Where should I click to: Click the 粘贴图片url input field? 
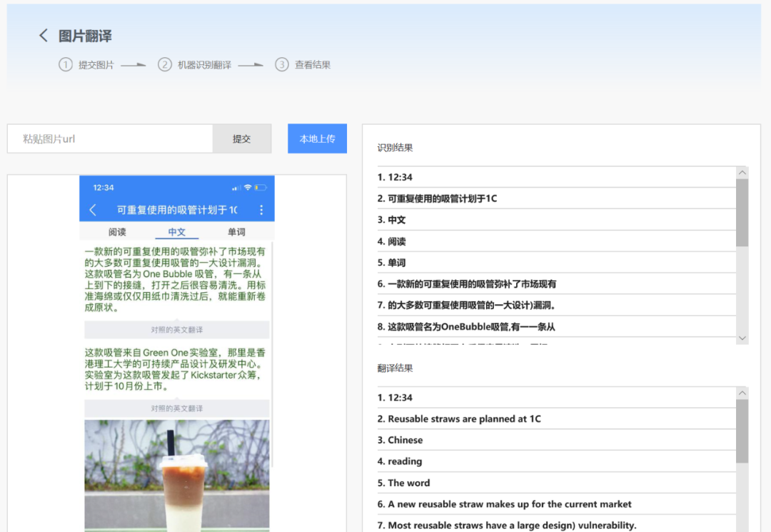pos(110,139)
